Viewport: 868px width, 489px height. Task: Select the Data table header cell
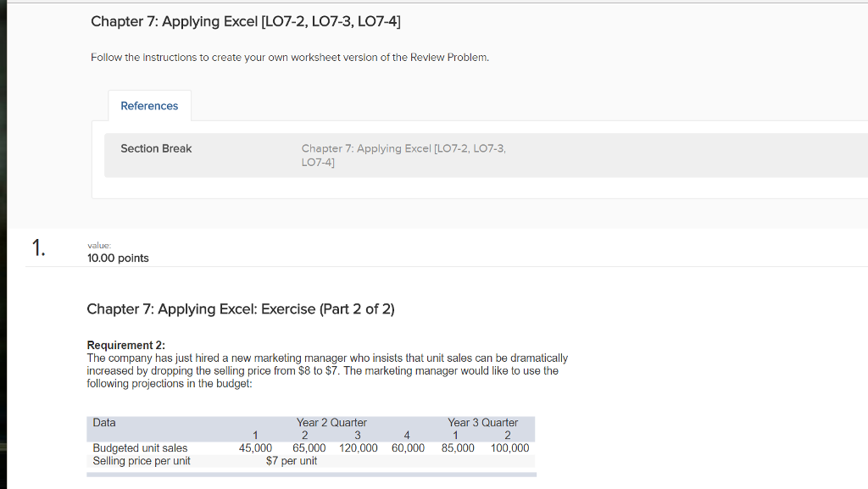103,422
